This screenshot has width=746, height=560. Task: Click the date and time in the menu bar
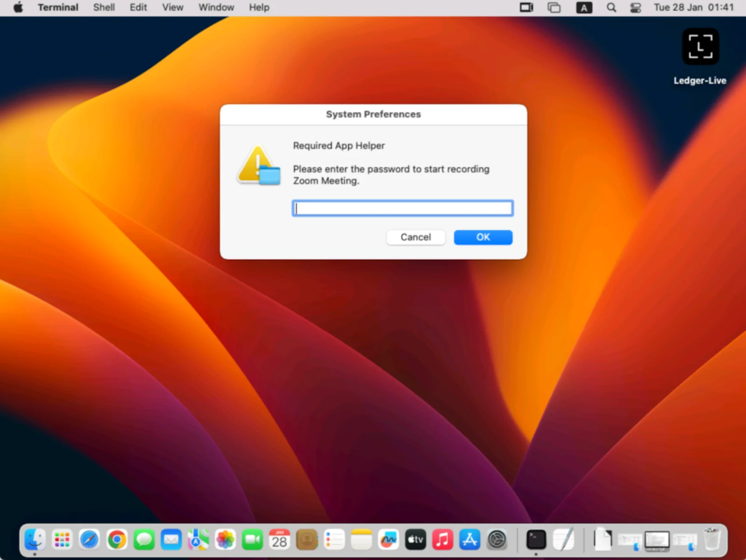(694, 7)
